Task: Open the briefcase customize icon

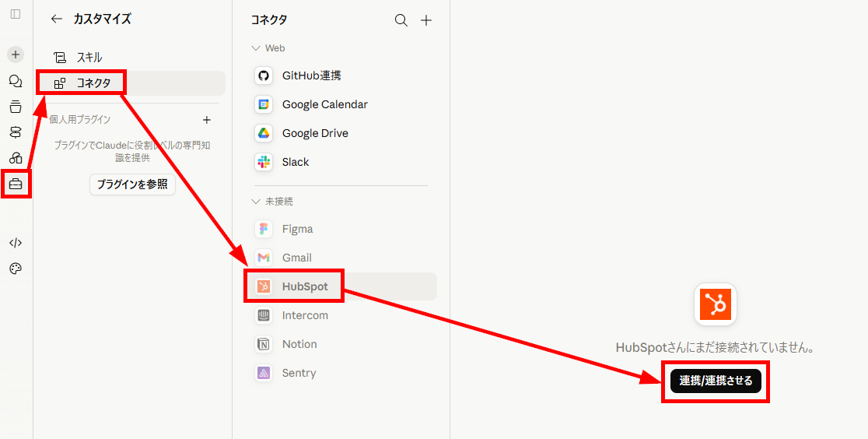Action: [16, 184]
